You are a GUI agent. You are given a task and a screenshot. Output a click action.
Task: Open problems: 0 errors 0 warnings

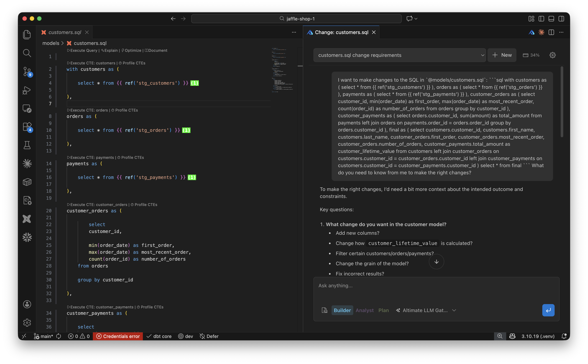(x=79, y=336)
